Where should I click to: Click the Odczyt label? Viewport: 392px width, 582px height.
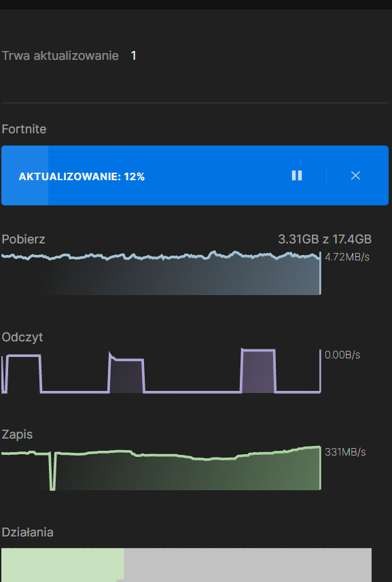click(22, 337)
